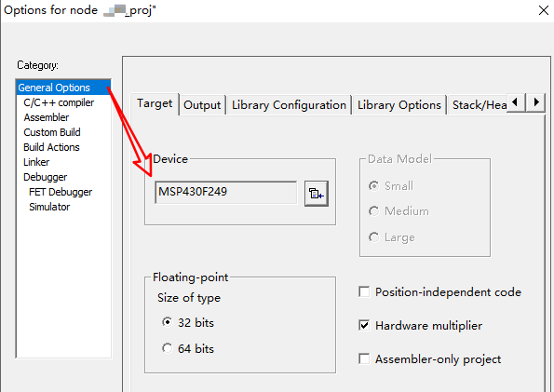Select Custom Build category
The width and height of the screenshot is (554, 392).
click(52, 132)
